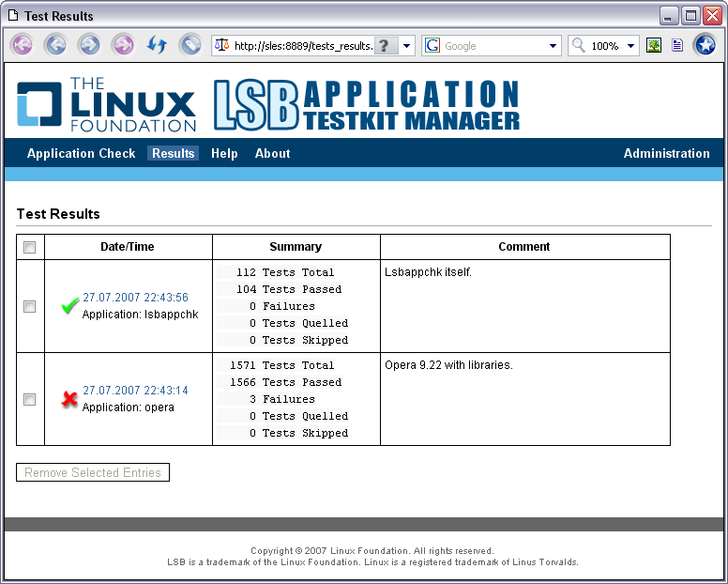Viewport: 728px width, 584px height.
Task: Click the "1566 Tests Passed" summary line
Action: point(285,382)
